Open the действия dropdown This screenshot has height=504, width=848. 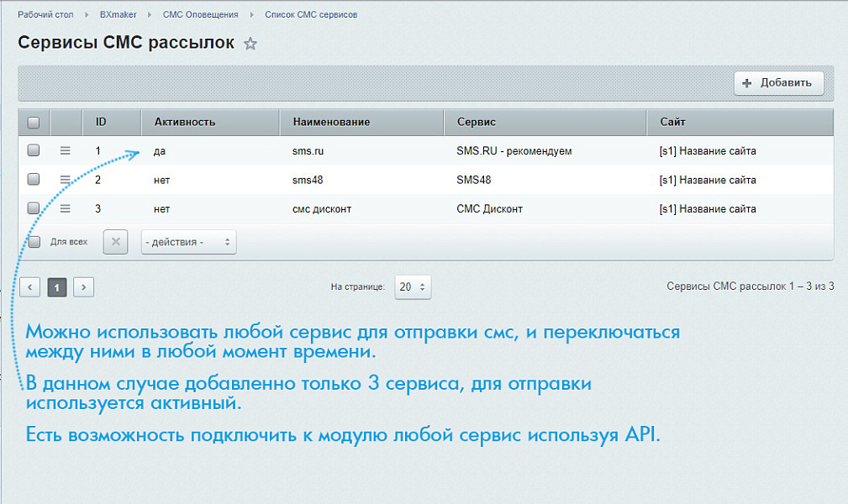click(188, 242)
